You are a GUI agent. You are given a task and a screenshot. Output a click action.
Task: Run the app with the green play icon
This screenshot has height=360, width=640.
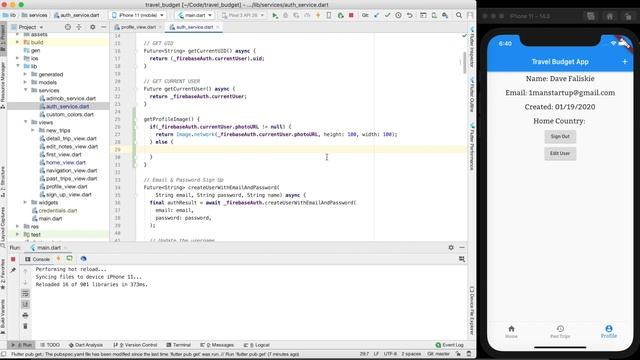pos(275,15)
